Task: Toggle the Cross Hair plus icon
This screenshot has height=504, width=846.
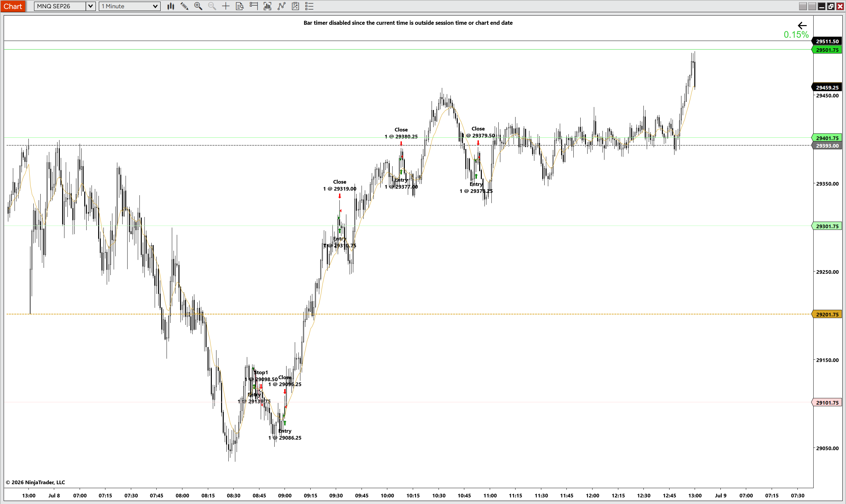Action: coord(226,6)
